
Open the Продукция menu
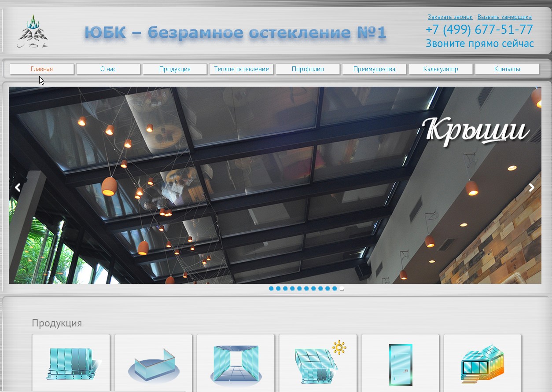point(175,69)
